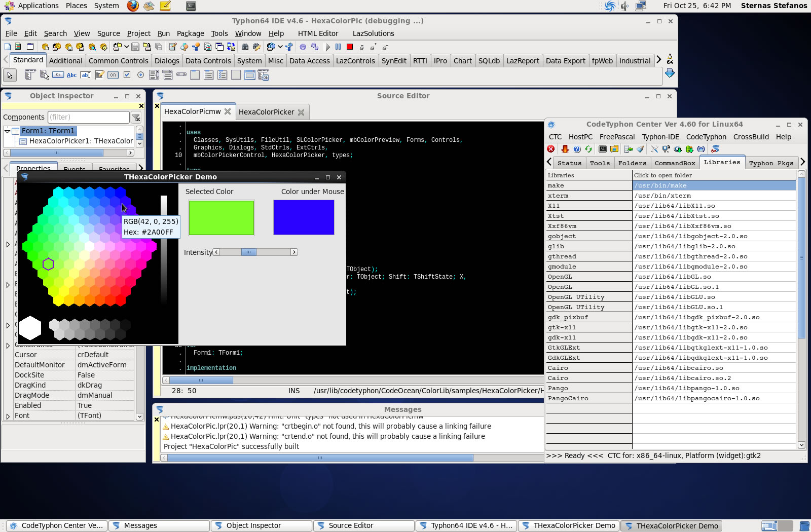The height and width of the screenshot is (532, 811).
Task: Open the Package menu in the IDE
Action: tap(190, 33)
